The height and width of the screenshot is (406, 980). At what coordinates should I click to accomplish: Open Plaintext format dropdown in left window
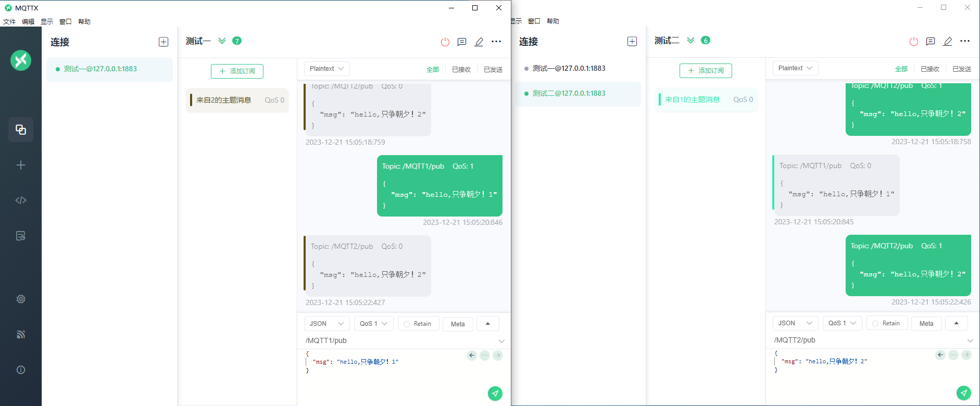click(x=327, y=69)
